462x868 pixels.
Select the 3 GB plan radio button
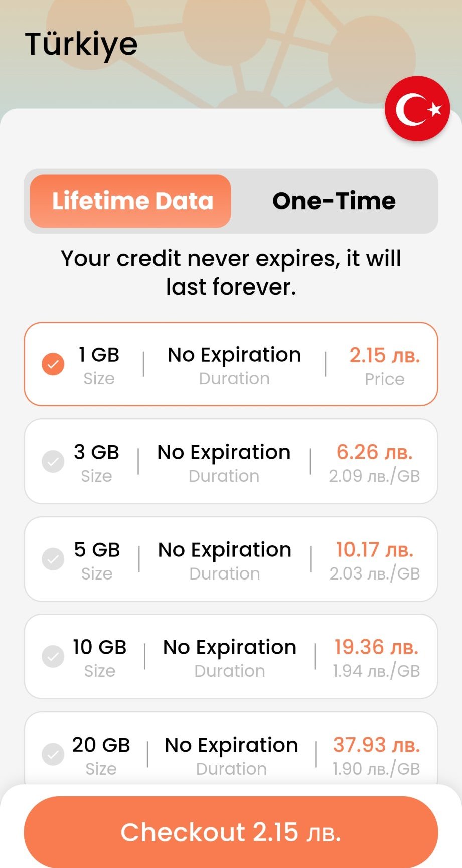coord(53,461)
